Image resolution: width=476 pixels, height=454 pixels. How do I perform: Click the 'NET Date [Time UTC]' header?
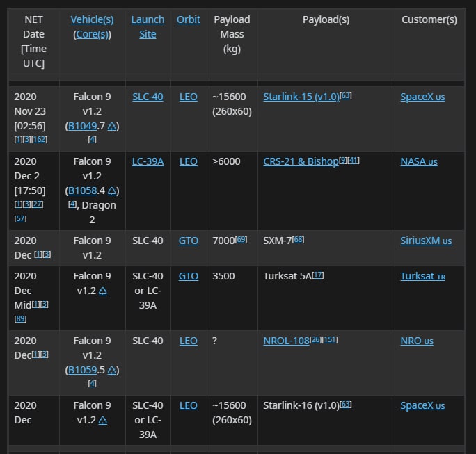coord(33,42)
